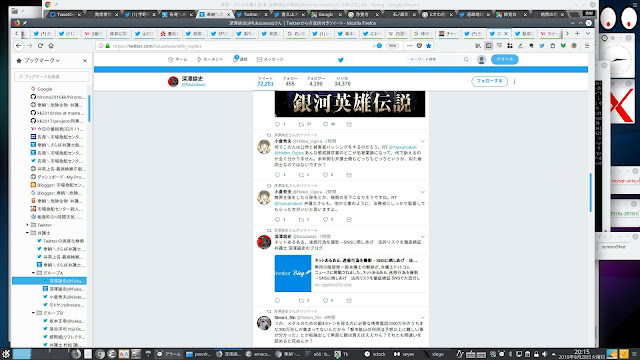Click the bookmarks sidebar scrollbar thumb
The height and width of the screenshot is (360, 640).
(x=89, y=108)
